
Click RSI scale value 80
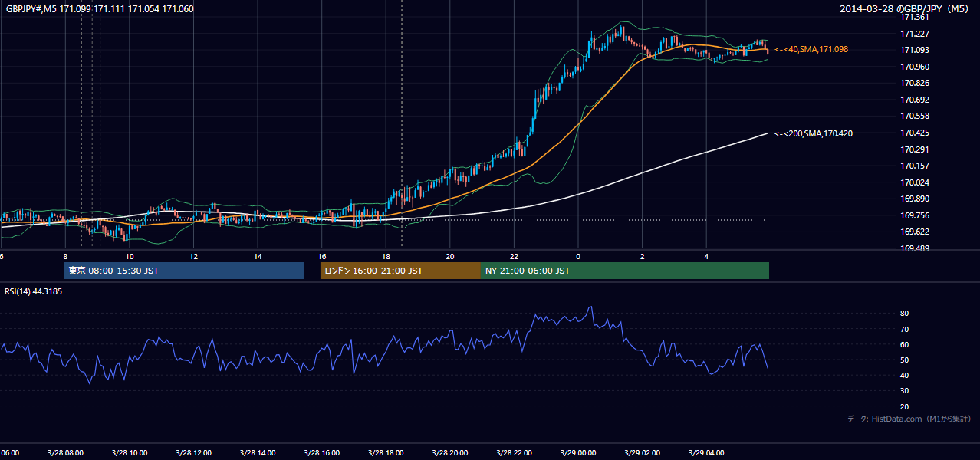click(x=905, y=314)
